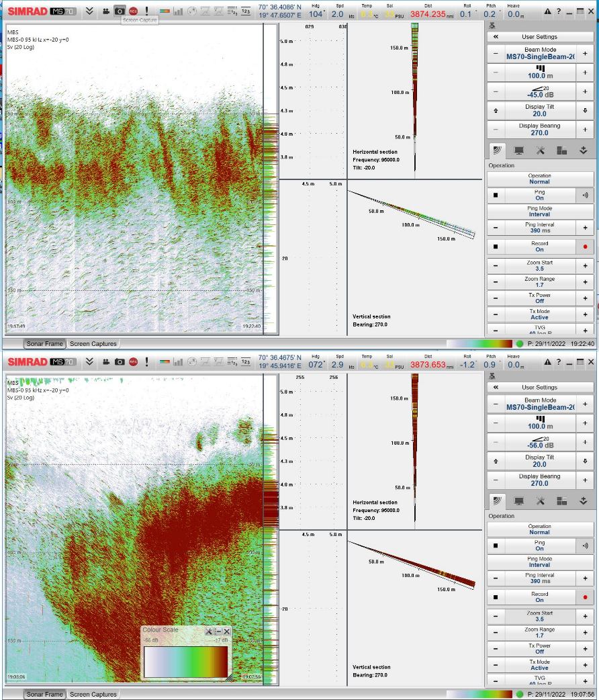This screenshot has height=700, width=599.
Task: Select the video recording icon in the toolbar
Action: pyautogui.click(x=105, y=11)
